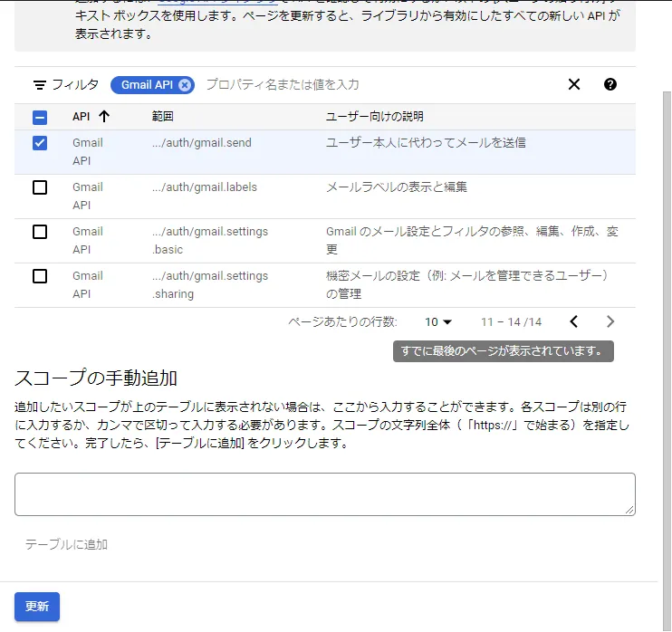This screenshot has width=672, height=632.
Task: Click the フィルタ label
Action: 75,84
